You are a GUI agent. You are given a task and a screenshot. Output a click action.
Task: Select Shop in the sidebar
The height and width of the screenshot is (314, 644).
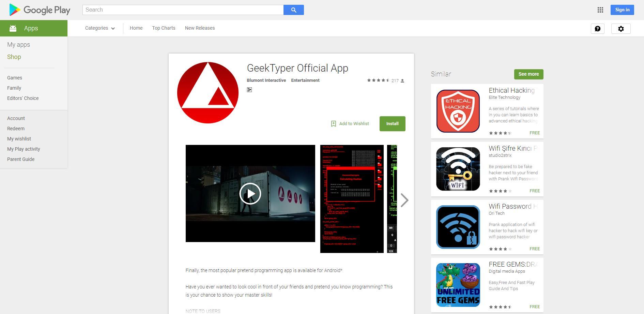click(x=14, y=57)
